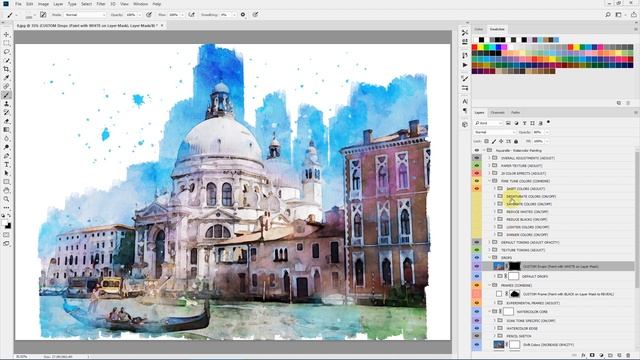Image resolution: width=640 pixels, height=360 pixels.
Task: Select the Eraser tool
Action: [7, 121]
